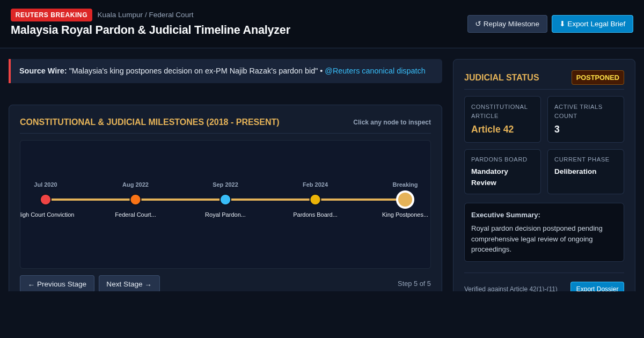Image resolution: width=644 pixels, height=338 pixels.
Task: Click the JUDICIAL STATUS heading
Action: 502,78
